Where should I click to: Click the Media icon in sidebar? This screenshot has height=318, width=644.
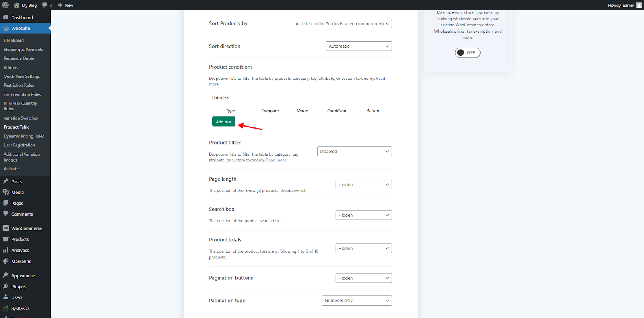pos(6,192)
